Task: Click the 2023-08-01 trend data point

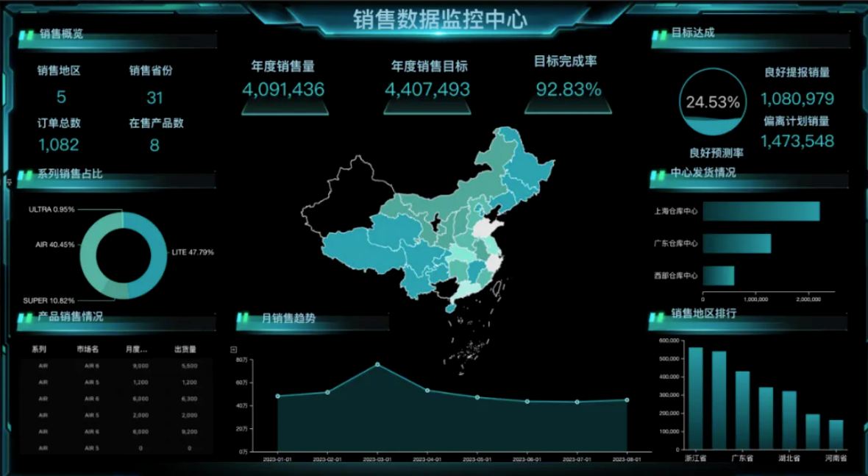Action: tap(627, 399)
